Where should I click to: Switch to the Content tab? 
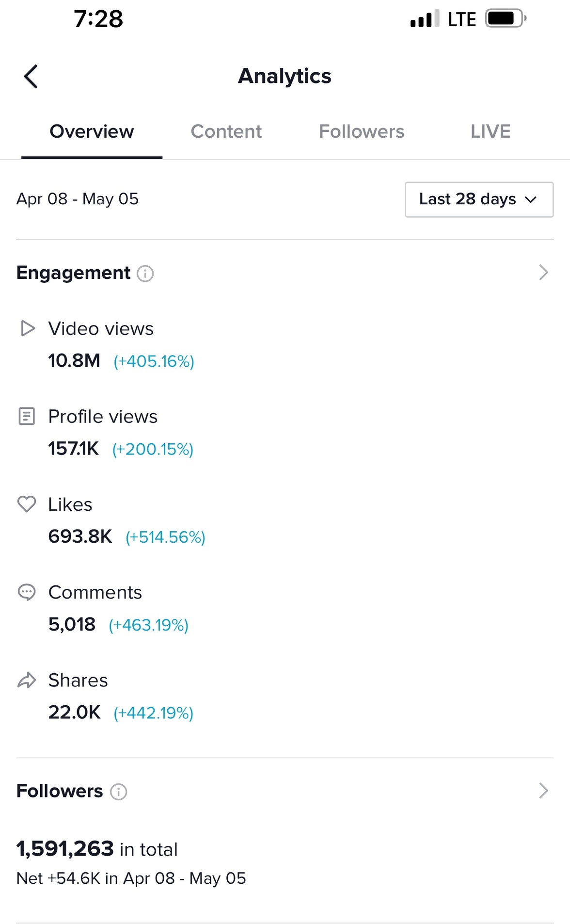point(226,131)
